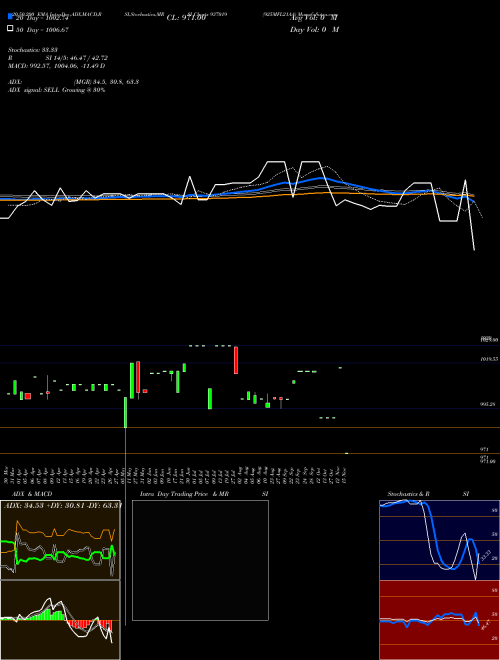Image resolution: width=500 pixels, height=660 pixels.
Task: Click the tall red candlestick near the top price line
Action: pos(236,360)
